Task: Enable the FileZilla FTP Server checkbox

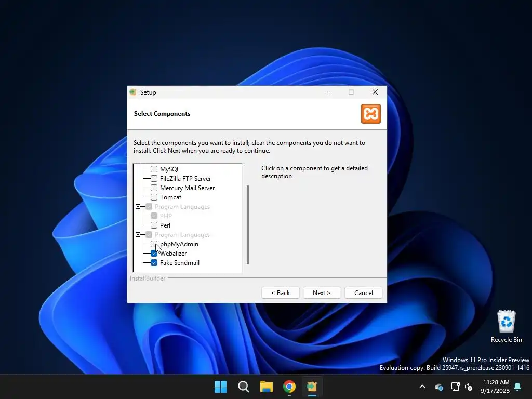Action: pos(154,179)
